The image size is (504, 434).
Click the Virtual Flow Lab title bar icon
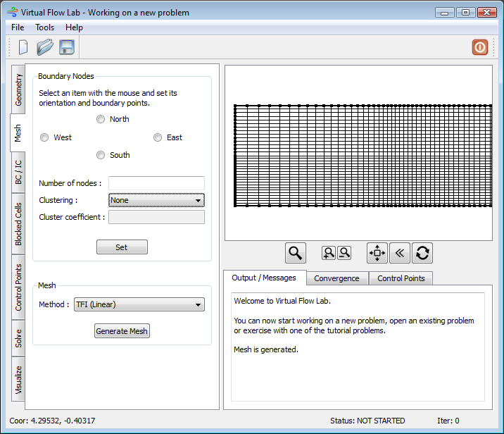point(13,12)
